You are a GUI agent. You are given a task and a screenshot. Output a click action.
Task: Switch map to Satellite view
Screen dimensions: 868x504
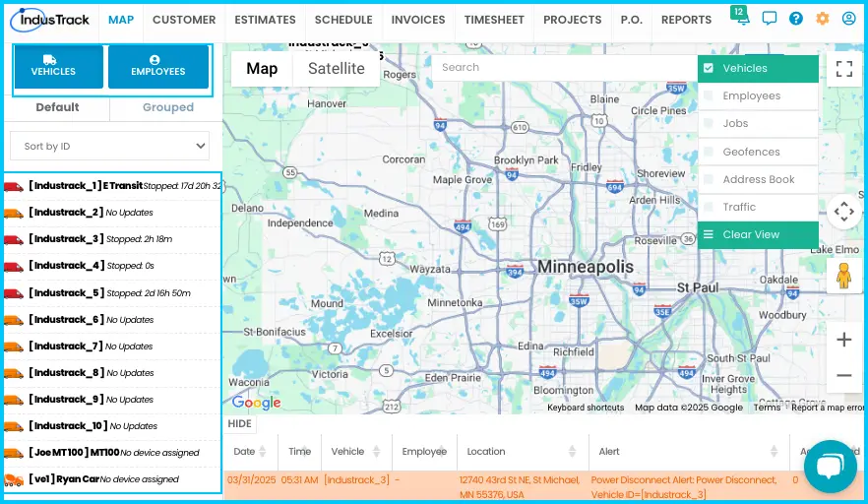[x=336, y=69]
